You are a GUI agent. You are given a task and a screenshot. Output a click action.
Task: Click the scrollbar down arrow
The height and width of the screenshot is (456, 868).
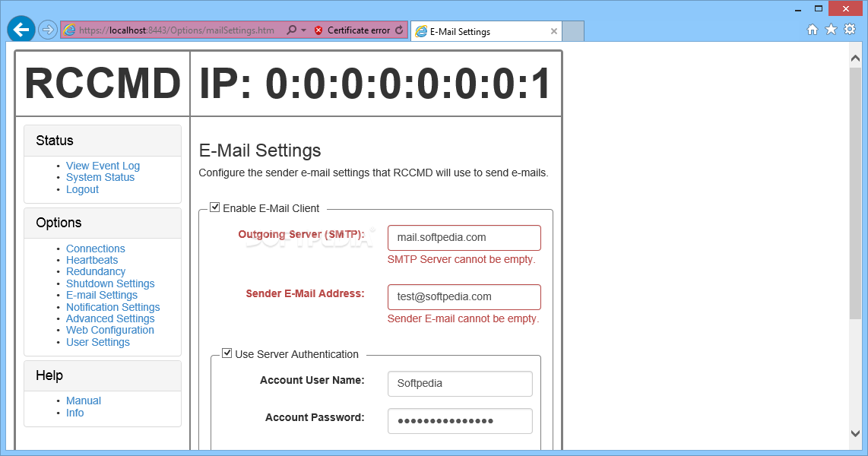point(855,433)
